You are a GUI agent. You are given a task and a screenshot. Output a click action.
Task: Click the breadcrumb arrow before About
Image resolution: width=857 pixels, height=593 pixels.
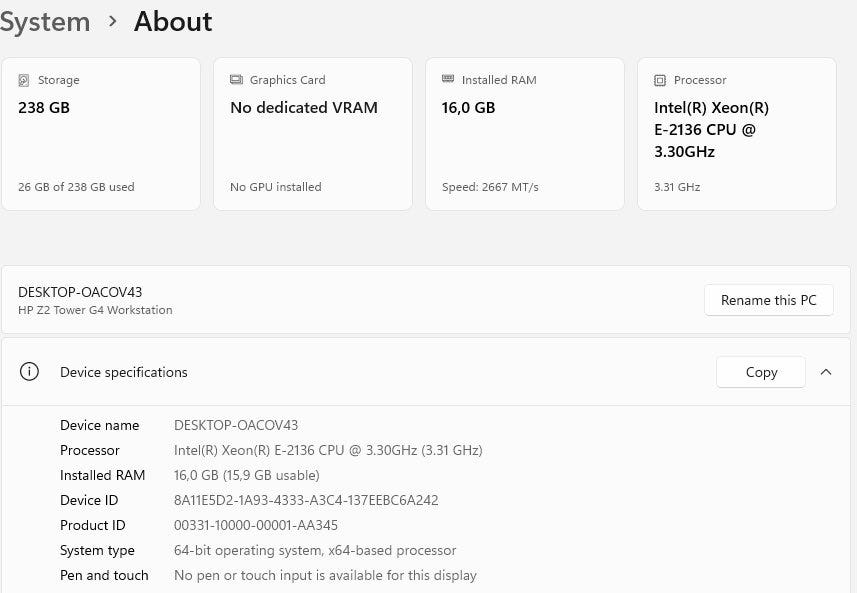pos(112,21)
